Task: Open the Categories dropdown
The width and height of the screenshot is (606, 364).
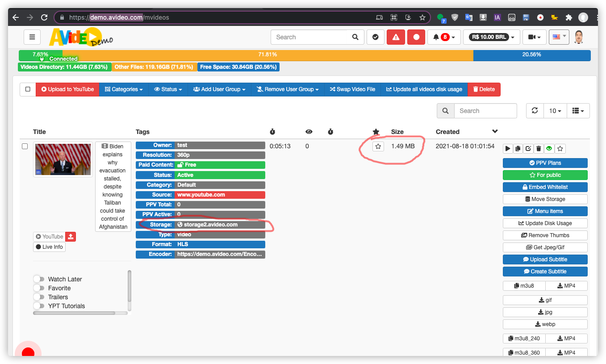Action: [x=123, y=89]
